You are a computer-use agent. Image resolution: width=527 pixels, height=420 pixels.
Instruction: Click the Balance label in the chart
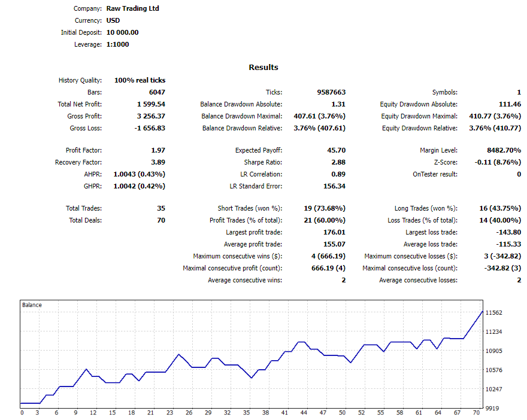pyautogui.click(x=32, y=305)
